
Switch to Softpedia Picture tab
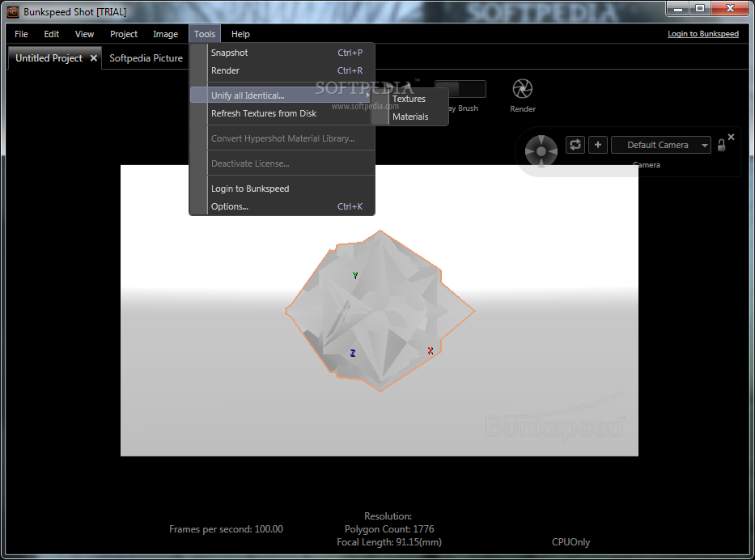click(146, 57)
